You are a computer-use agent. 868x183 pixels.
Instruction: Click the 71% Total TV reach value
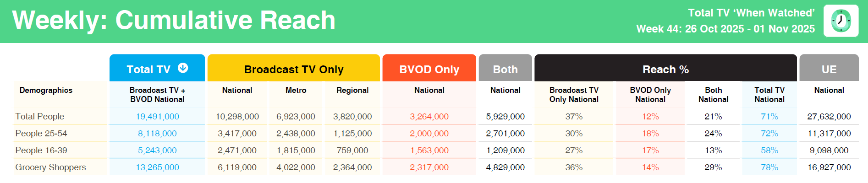click(769, 116)
